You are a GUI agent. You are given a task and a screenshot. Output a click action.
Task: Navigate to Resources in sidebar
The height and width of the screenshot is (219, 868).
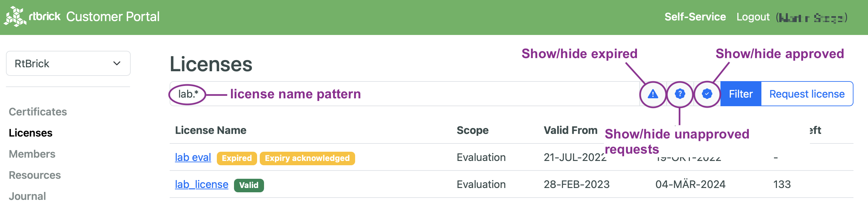[35, 175]
